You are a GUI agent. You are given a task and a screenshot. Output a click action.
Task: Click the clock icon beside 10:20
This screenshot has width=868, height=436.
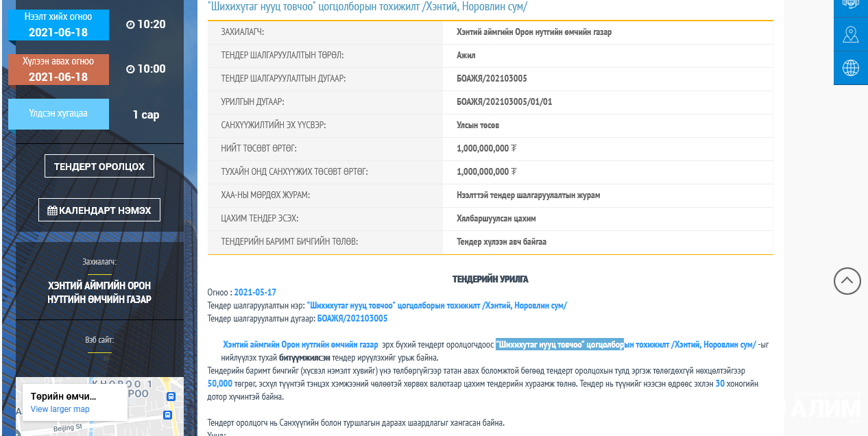pyautogui.click(x=130, y=25)
